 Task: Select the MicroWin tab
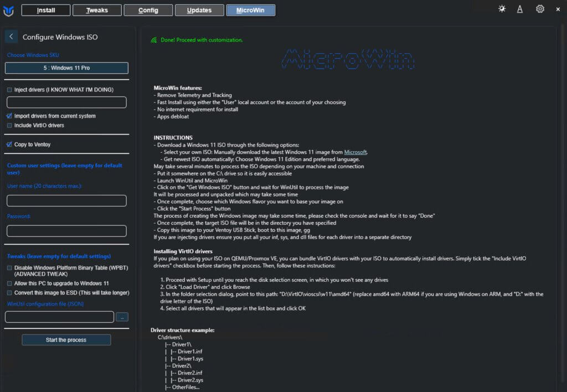251,10
